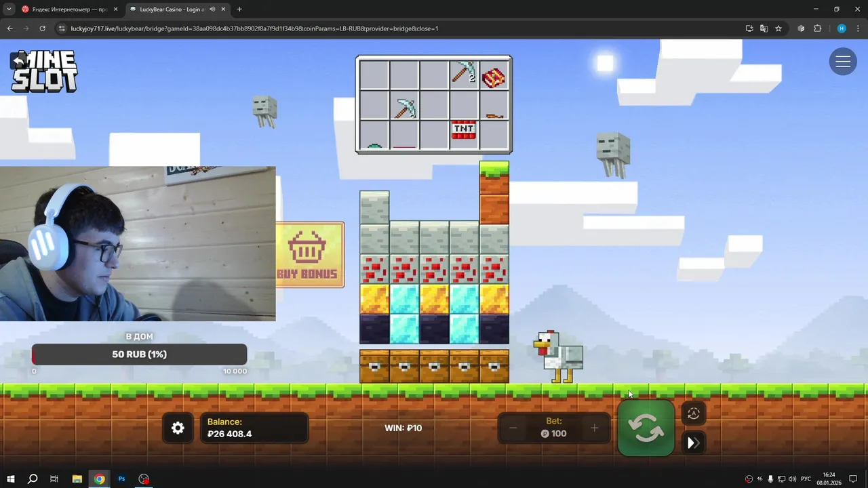Screen dimensions: 868x488
Task: Go back in browser history
Action: coord(9,28)
